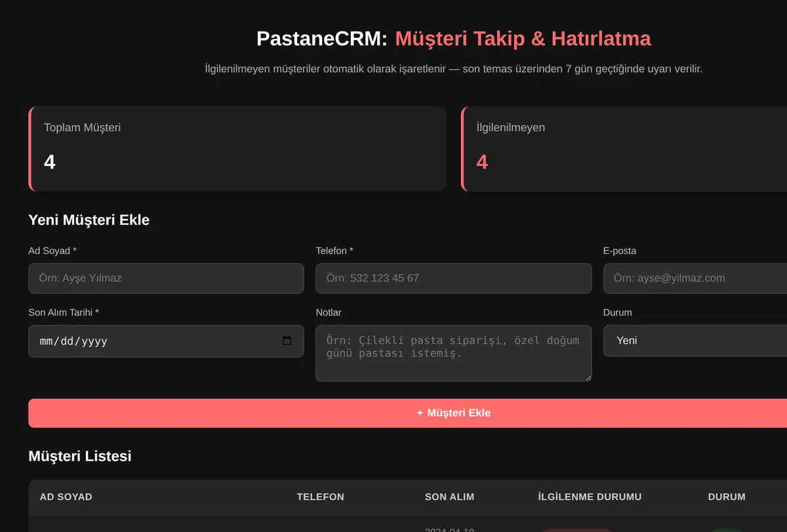Click the PastaneCRM page title
Image resolution: width=787 pixels, height=532 pixels.
click(454, 39)
